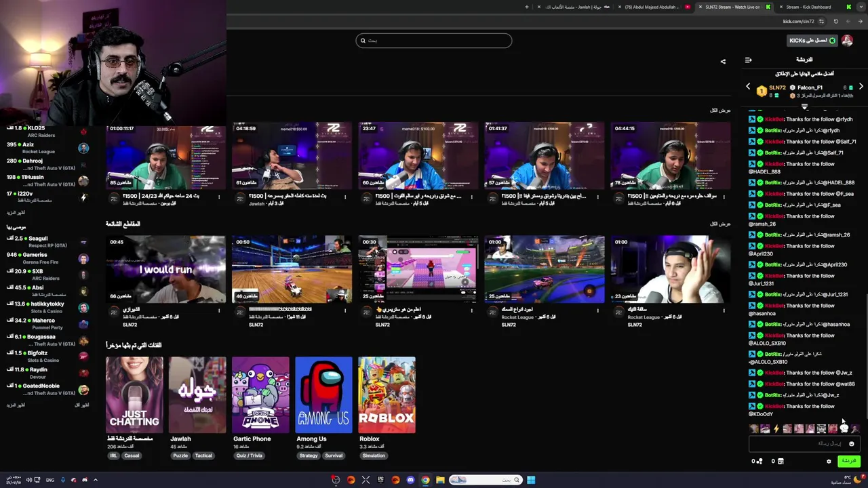This screenshot has height=488, width=868.
Task: Open File Explorer from the taskbar
Action: pyautogui.click(x=440, y=480)
